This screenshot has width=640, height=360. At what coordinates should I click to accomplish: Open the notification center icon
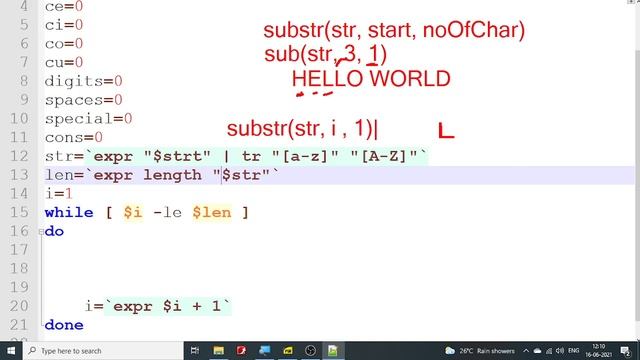tap(625, 351)
